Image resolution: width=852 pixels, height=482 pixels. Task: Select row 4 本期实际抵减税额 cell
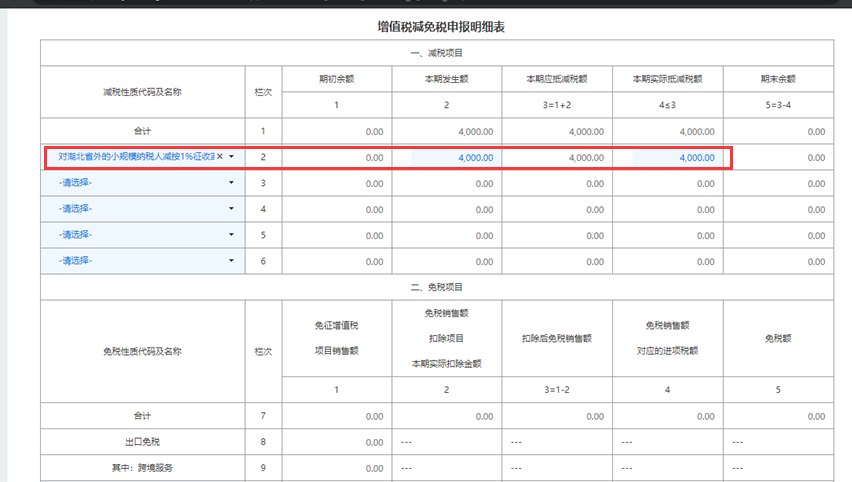coord(668,210)
